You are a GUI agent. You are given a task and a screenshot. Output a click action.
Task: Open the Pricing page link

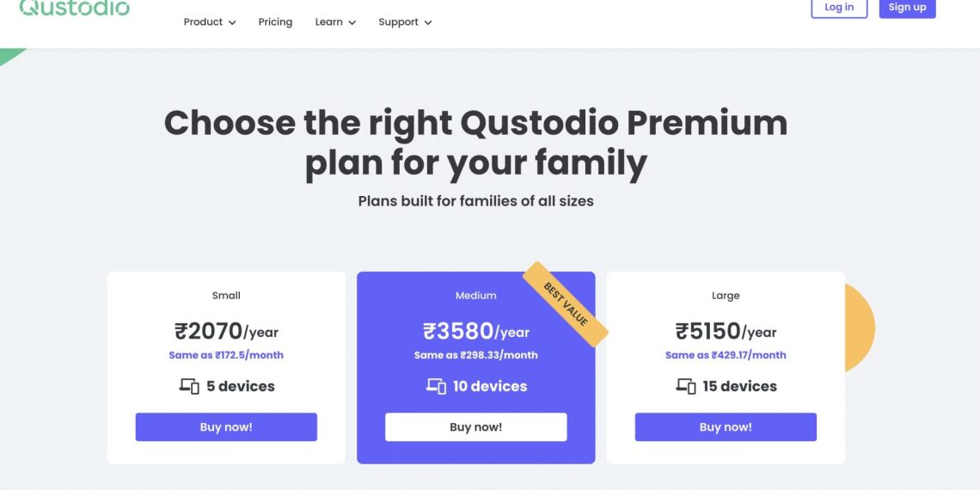coord(275,22)
